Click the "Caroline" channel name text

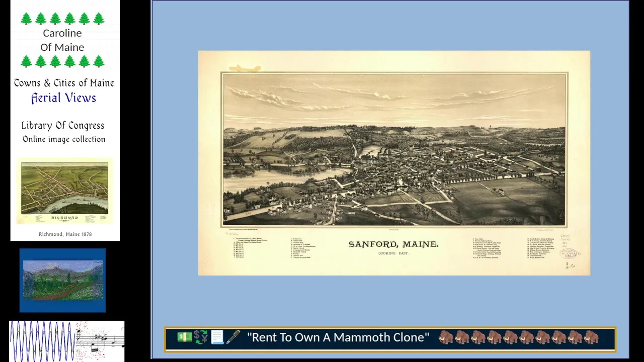[x=62, y=33]
